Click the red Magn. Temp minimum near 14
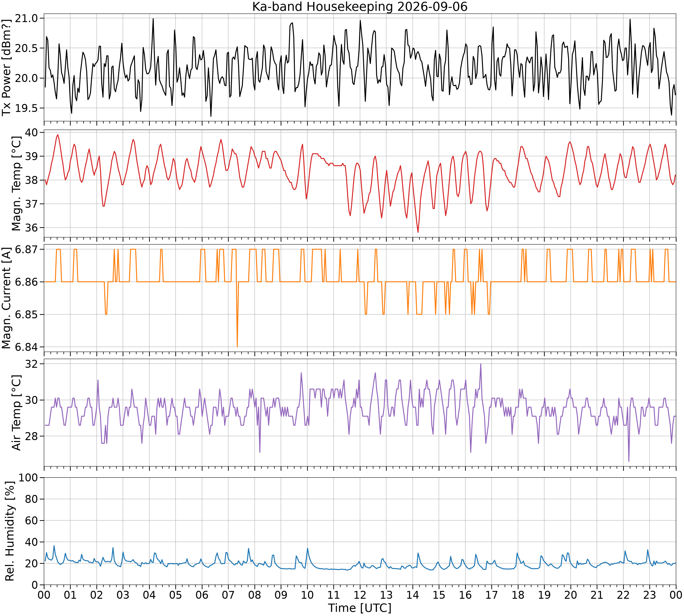Viewport: 684px width, 616px height. pos(418,232)
